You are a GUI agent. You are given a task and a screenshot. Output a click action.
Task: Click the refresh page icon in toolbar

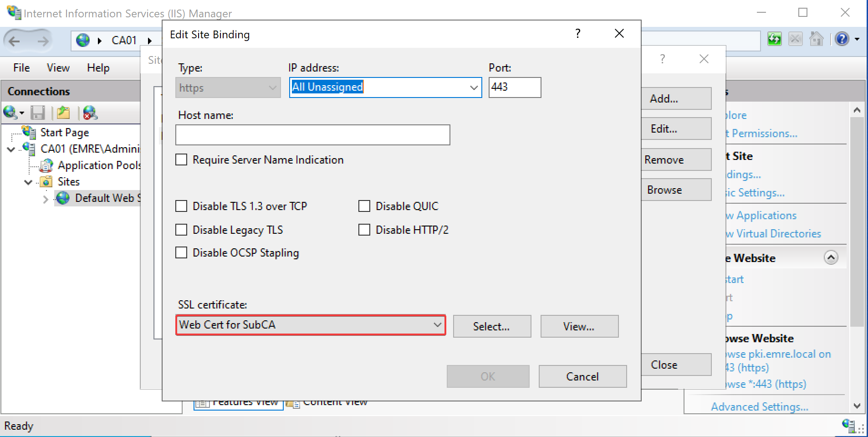tap(774, 39)
